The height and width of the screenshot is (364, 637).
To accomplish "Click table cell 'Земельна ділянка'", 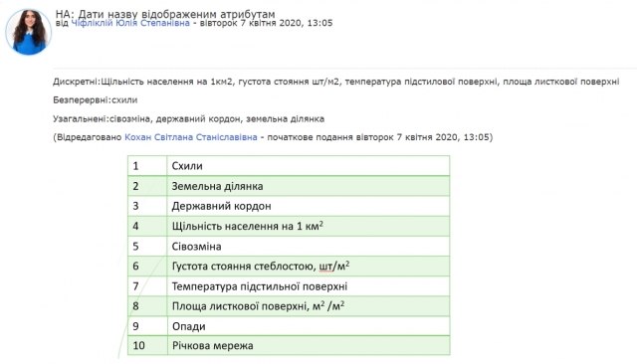I will coord(309,186).
